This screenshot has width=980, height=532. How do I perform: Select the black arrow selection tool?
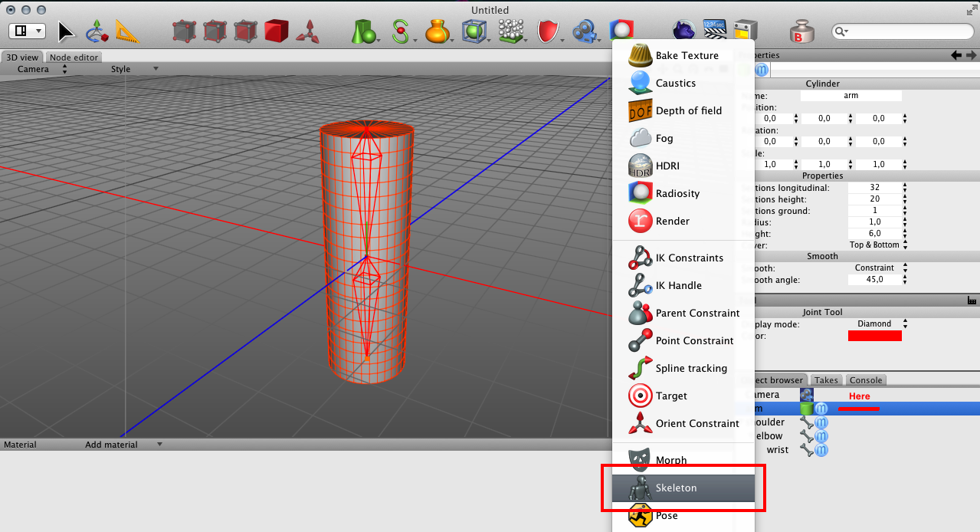point(67,31)
